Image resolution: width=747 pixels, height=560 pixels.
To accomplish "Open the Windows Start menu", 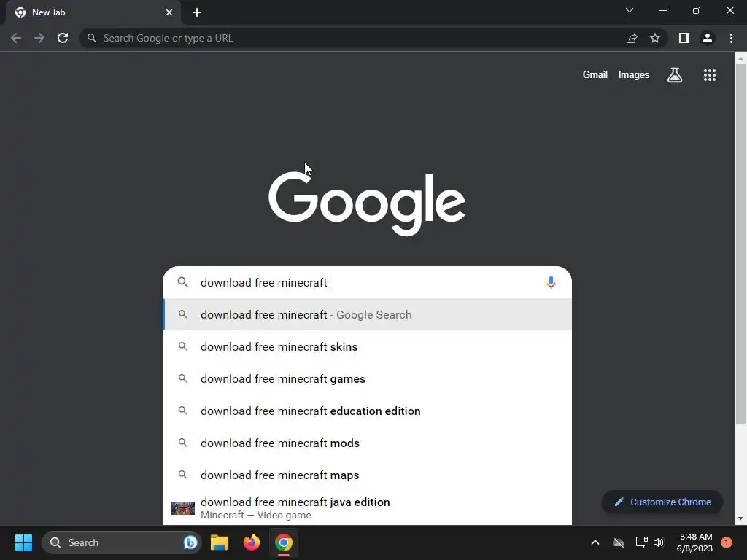I will click(x=23, y=542).
